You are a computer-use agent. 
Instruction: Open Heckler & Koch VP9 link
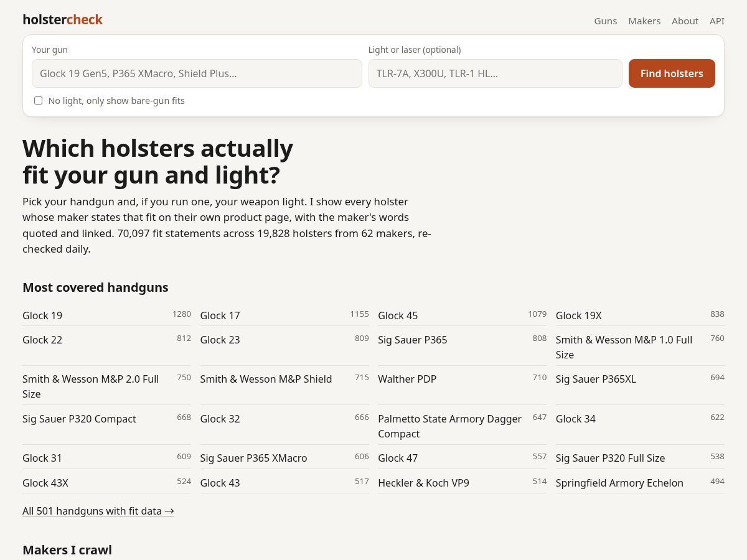pyautogui.click(x=423, y=483)
